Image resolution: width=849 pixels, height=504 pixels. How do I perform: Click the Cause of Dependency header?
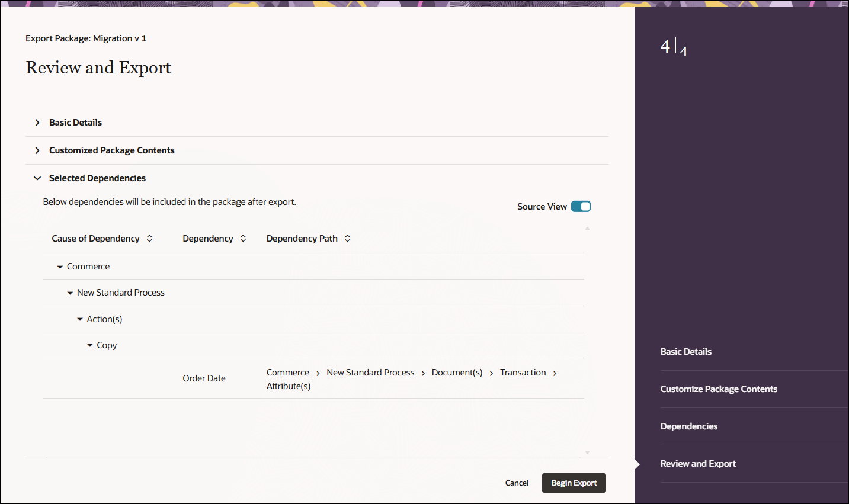pos(95,239)
